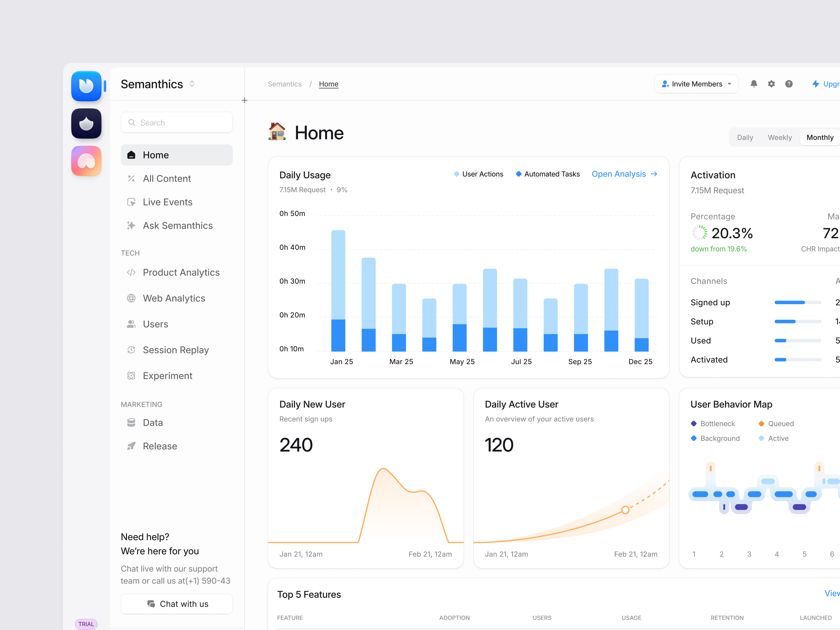
Task: Click the Daily New User value 240
Action: 296,445
